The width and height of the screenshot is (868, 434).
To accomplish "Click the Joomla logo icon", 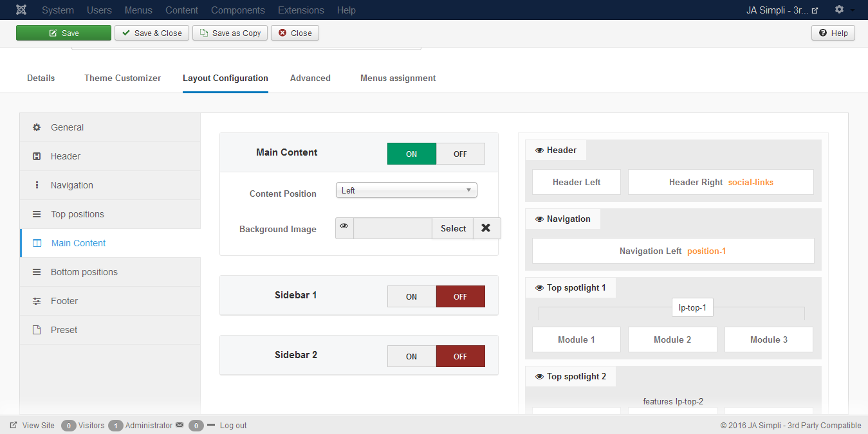I will pyautogui.click(x=21, y=10).
